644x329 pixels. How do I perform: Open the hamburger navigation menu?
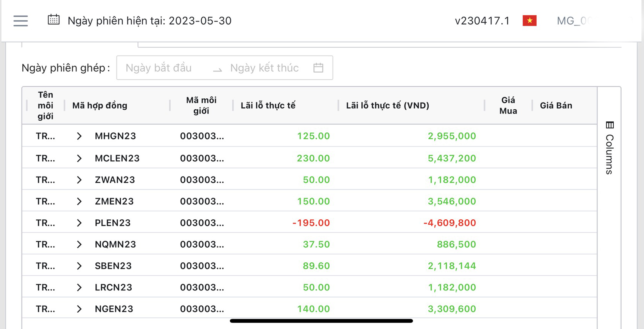point(20,21)
